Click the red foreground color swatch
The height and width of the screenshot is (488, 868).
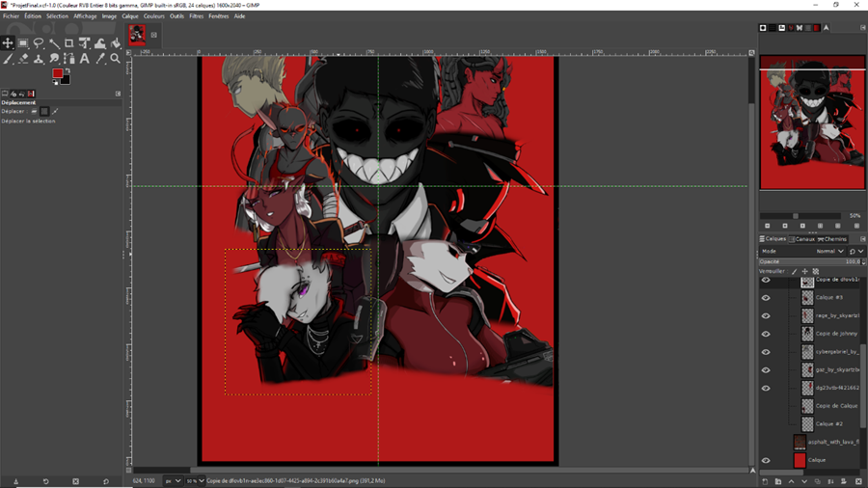(x=57, y=73)
